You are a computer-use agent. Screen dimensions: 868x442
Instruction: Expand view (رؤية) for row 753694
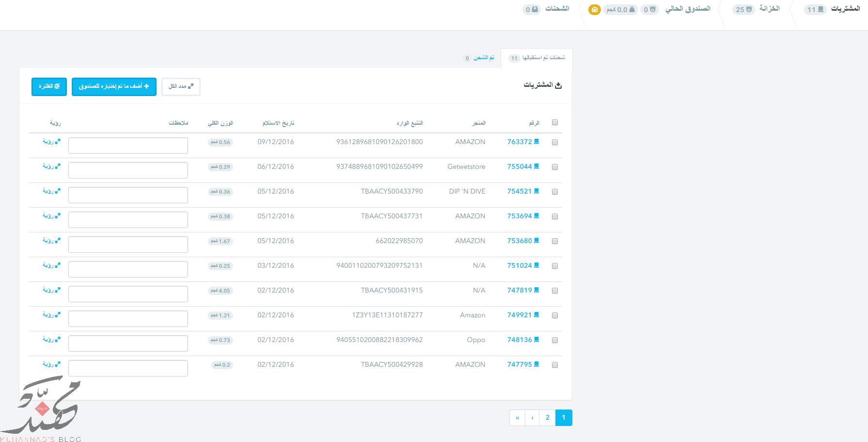click(51, 215)
